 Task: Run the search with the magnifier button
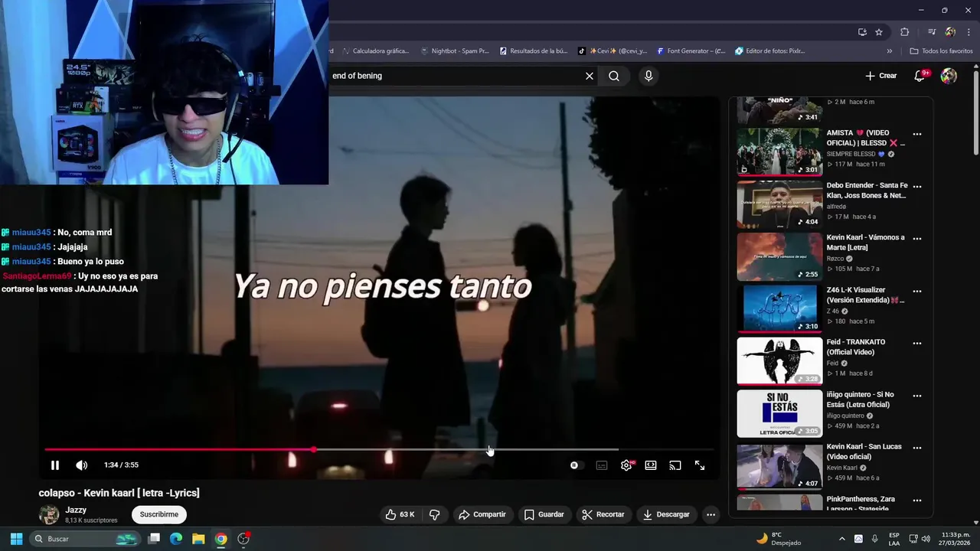point(614,76)
